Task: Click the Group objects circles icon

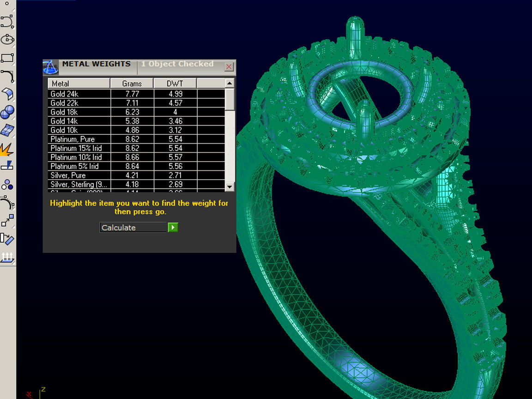Action: [x=7, y=185]
